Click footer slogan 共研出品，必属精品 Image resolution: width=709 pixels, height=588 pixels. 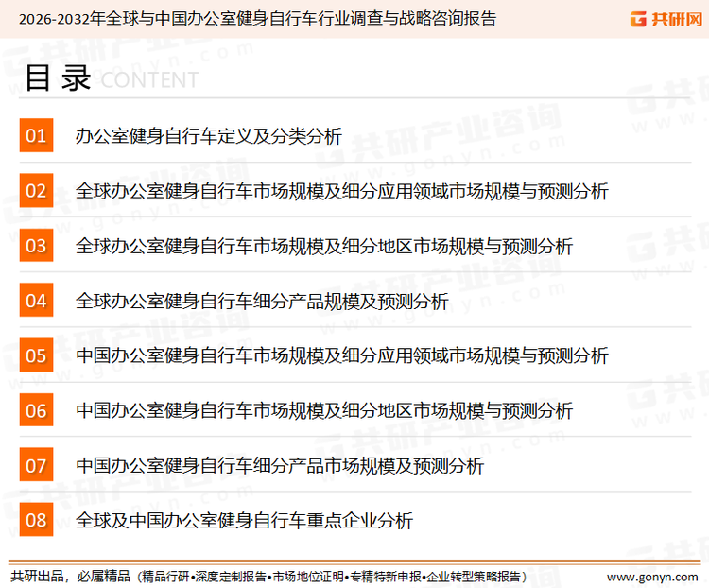click(70, 577)
